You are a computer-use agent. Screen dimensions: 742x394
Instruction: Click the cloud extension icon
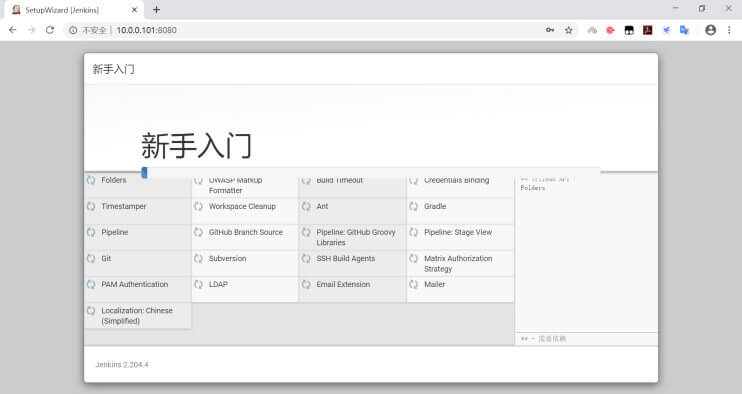point(592,30)
